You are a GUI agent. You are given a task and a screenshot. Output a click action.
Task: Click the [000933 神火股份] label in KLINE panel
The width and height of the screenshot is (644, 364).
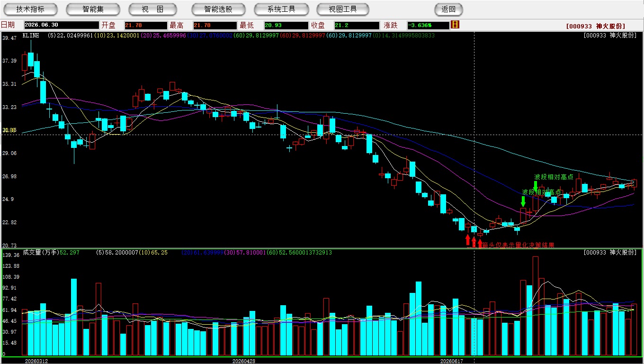click(x=610, y=36)
